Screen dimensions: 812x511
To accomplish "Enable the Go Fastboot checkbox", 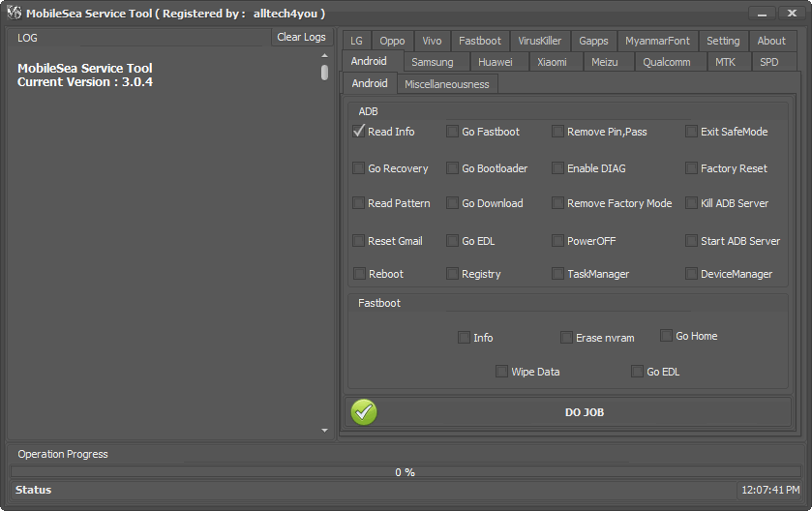I will (x=452, y=132).
